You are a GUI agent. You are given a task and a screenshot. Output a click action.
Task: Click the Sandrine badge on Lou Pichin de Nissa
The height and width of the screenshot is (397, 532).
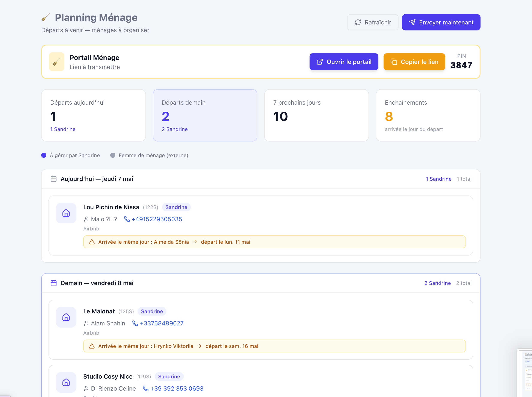(176, 207)
